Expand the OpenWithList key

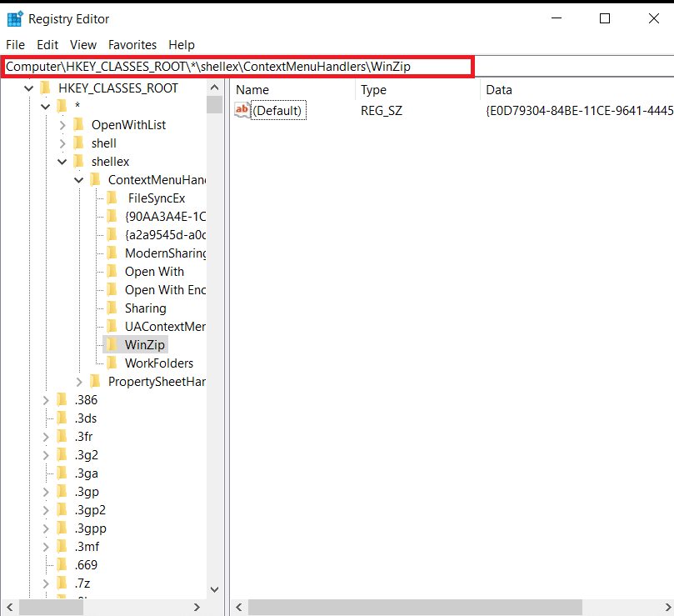62,125
